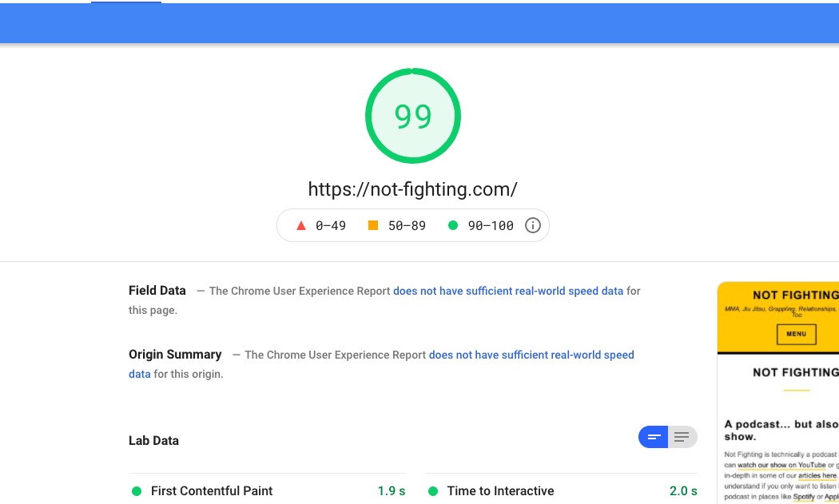
Task: Click the circular 99 performance score gauge
Action: pyautogui.click(x=413, y=117)
